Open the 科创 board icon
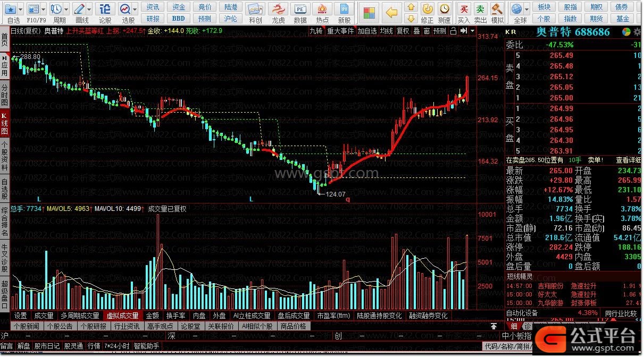 click(255, 9)
